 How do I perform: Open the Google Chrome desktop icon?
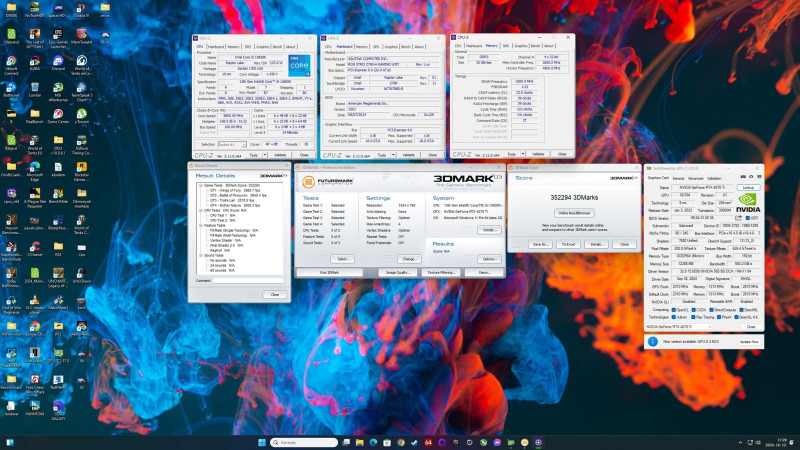[35, 326]
